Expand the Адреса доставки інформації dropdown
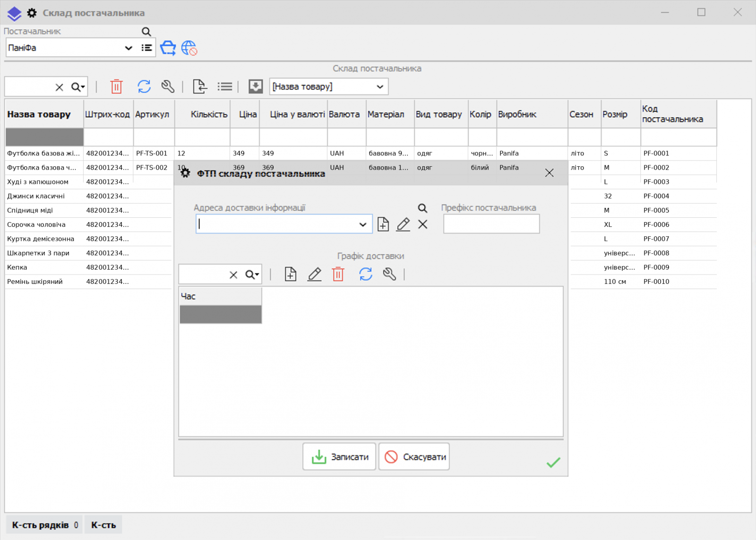The height and width of the screenshot is (540, 756). [x=362, y=224]
